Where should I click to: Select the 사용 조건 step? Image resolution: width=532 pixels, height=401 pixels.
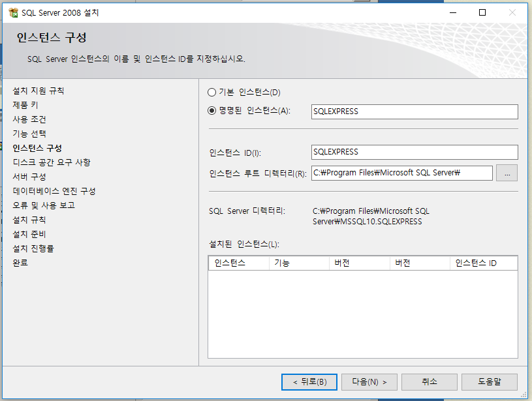point(29,119)
